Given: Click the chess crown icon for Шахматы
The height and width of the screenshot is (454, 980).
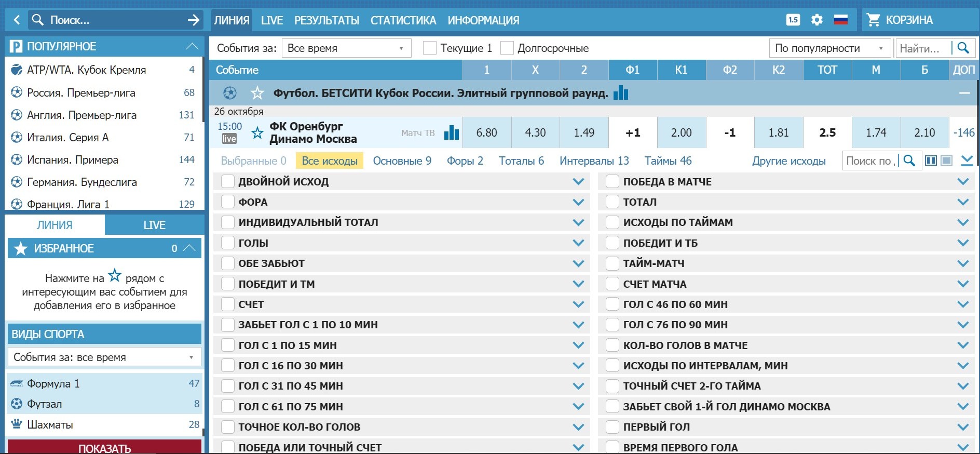Looking at the screenshot, I should (17, 424).
